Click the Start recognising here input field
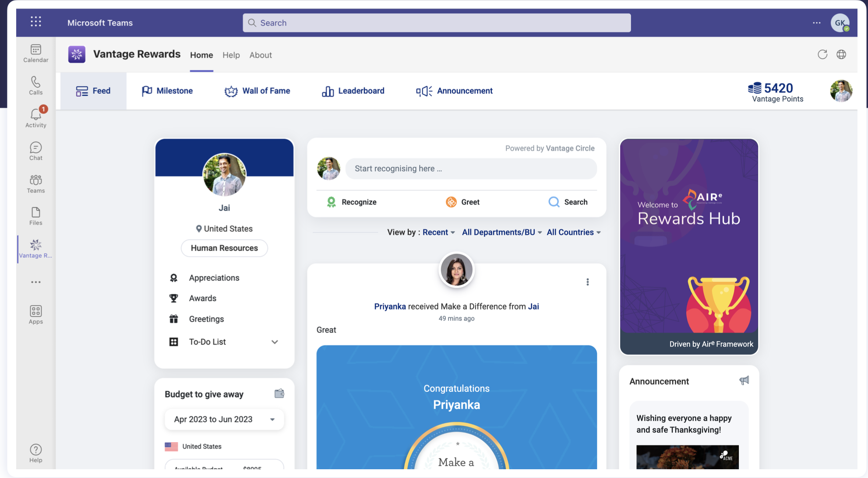This screenshot has width=868, height=478. 471,169
